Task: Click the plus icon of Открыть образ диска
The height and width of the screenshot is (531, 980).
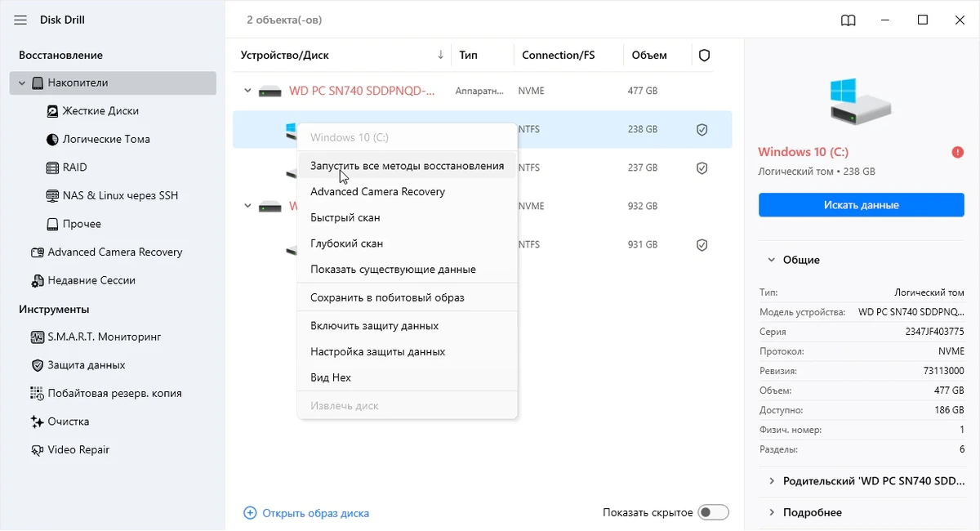Action: 250,513
